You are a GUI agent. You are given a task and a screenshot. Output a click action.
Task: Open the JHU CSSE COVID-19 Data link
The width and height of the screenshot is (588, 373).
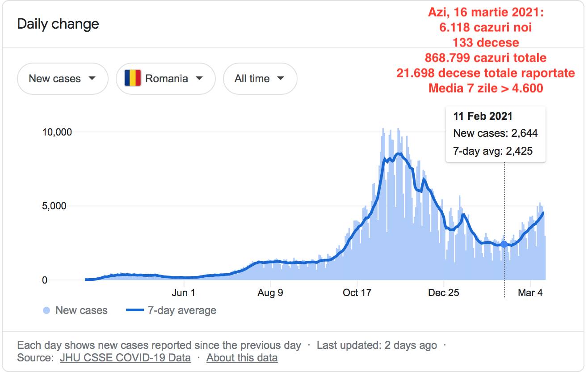click(125, 358)
